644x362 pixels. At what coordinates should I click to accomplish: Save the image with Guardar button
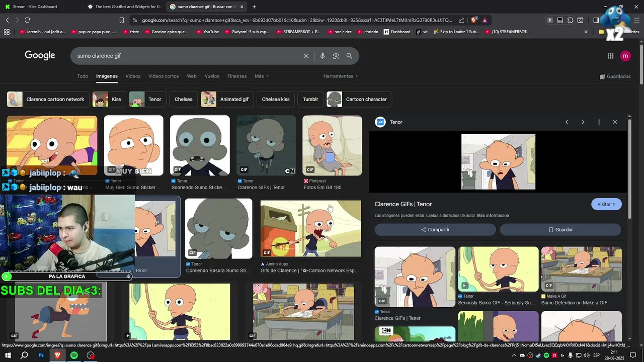(560, 230)
